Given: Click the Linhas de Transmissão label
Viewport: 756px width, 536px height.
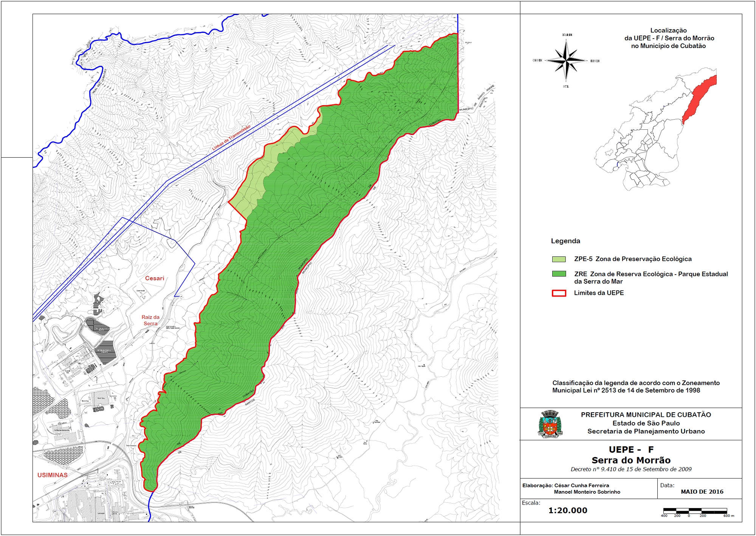Looking at the screenshot, I should coord(231,138).
